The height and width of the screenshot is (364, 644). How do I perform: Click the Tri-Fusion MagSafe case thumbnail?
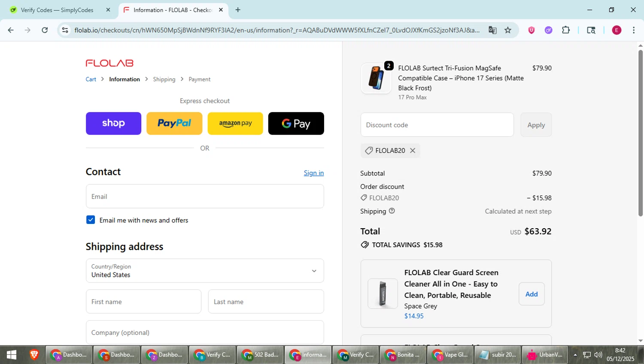(x=376, y=79)
